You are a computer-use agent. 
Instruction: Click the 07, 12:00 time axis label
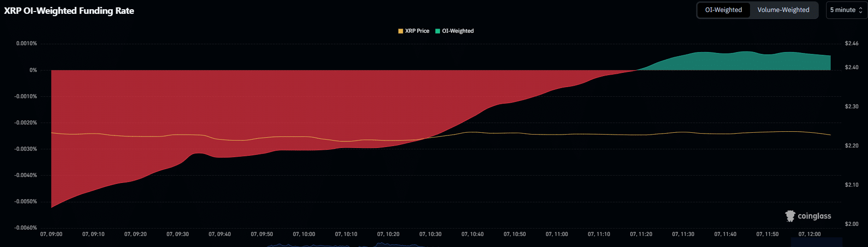pos(809,234)
